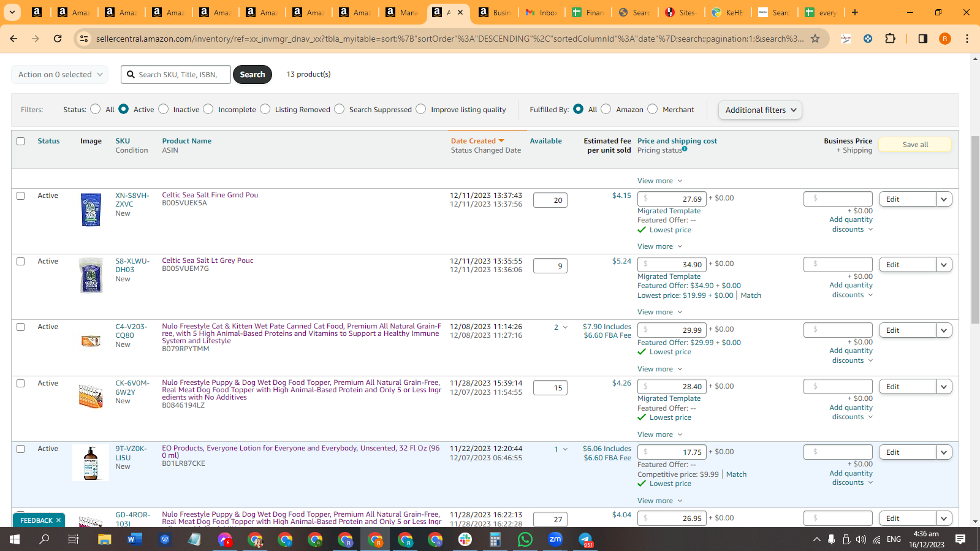Image resolution: width=980 pixels, height=551 pixels.
Task: Expand View more under Celtic Sea Salt Fine
Action: (659, 246)
